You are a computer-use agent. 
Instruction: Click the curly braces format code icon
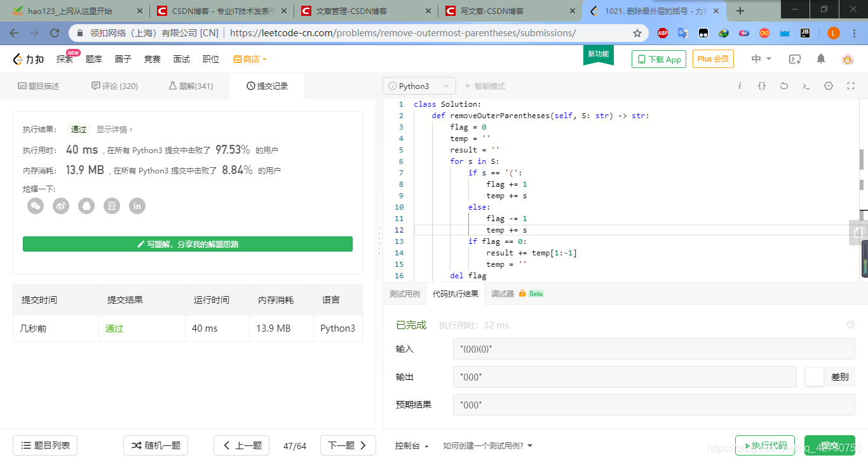pyautogui.click(x=762, y=86)
